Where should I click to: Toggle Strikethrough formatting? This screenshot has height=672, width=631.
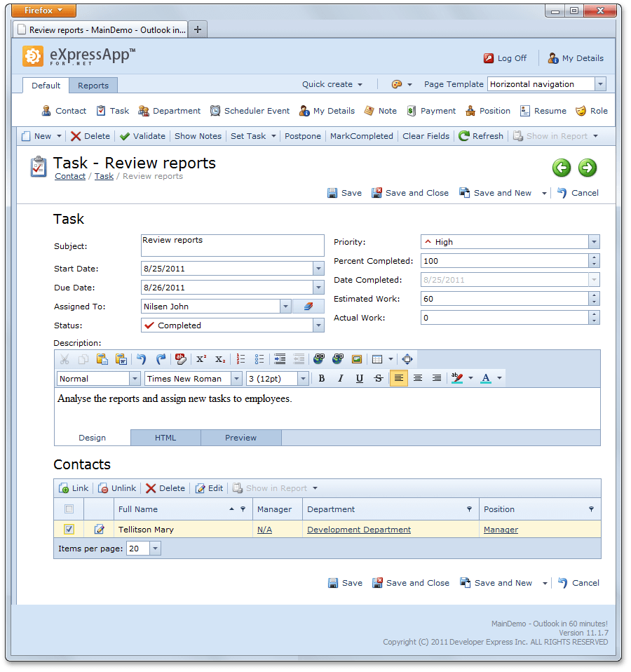[x=379, y=378]
